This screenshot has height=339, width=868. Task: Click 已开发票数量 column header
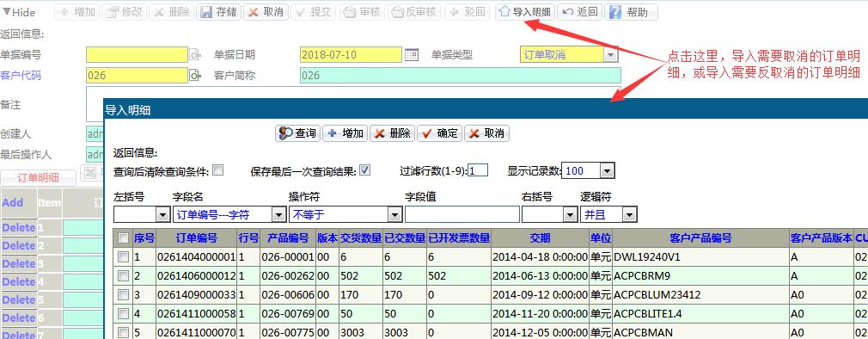[459, 238]
